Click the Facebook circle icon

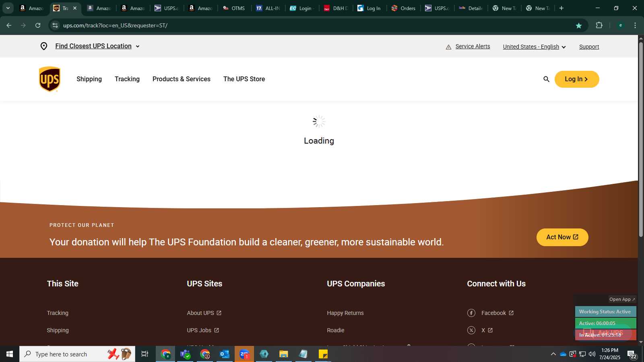coord(471,313)
